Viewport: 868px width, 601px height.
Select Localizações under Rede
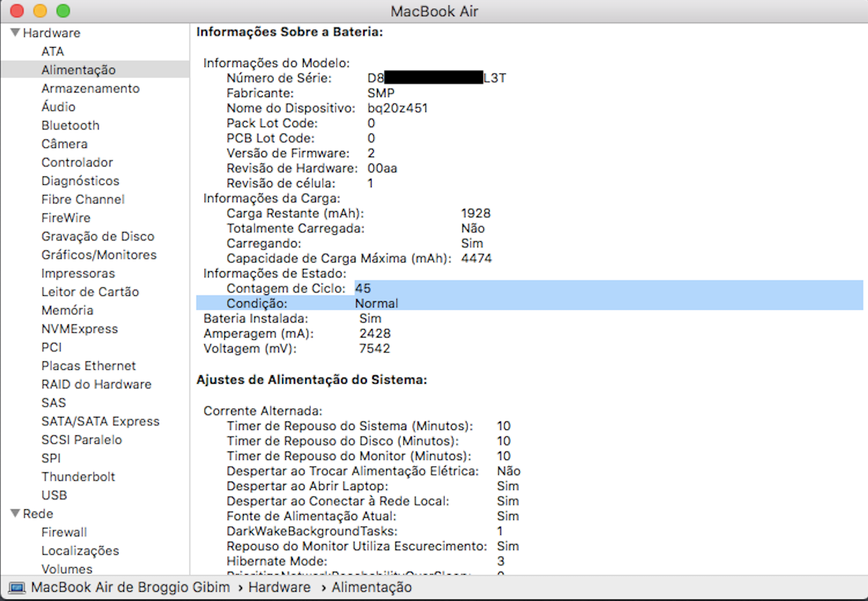coord(80,551)
